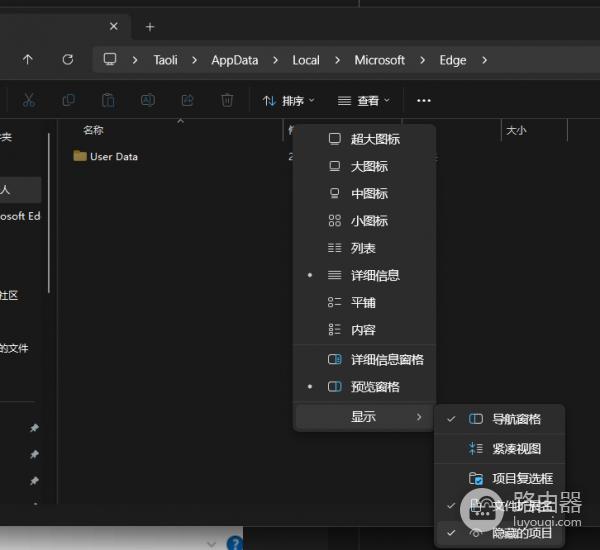Expand chevron after This PC icon in path
The image size is (600, 550).
tap(135, 60)
